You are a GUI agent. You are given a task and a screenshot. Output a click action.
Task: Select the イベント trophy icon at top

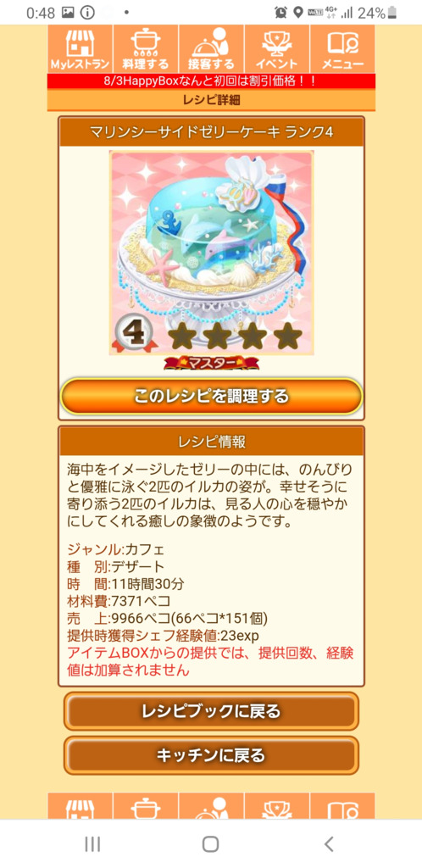tap(276, 49)
